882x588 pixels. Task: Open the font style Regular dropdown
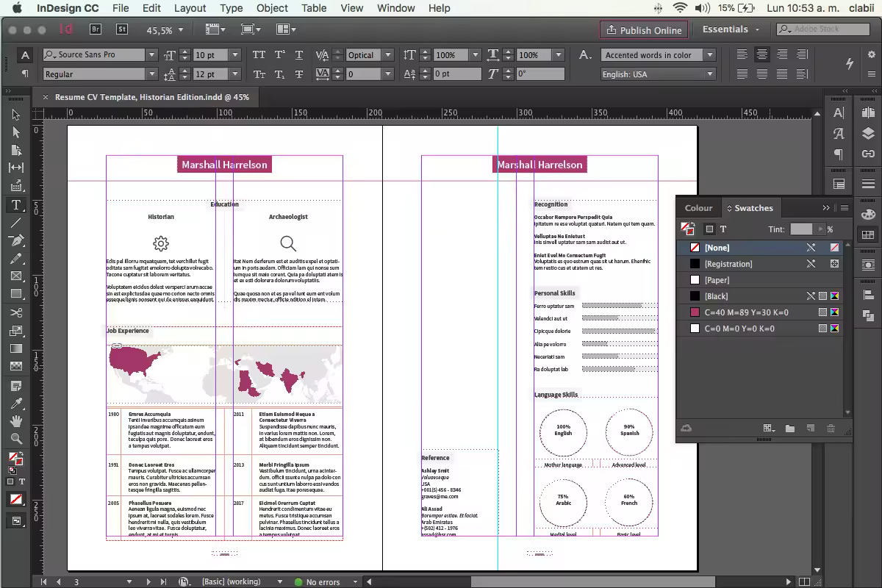(x=151, y=74)
